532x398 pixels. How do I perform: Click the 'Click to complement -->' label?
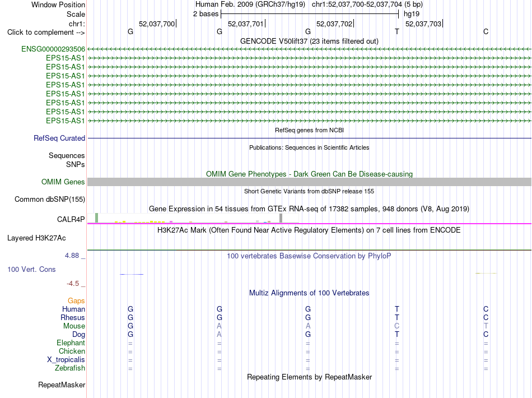pos(46,33)
